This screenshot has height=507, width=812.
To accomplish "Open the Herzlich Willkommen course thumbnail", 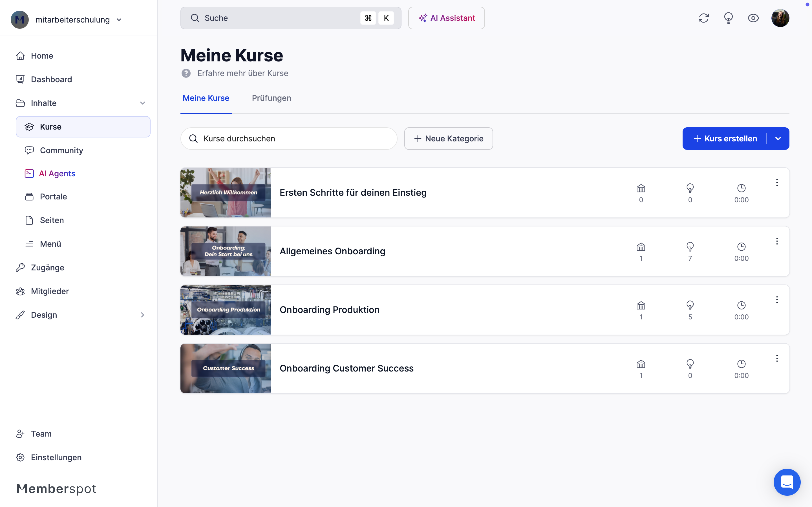I will (225, 192).
